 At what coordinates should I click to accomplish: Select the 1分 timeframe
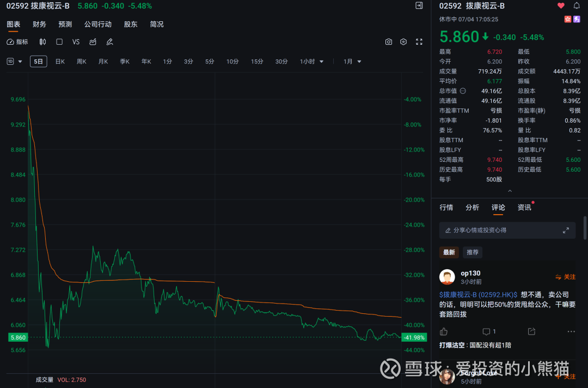coord(167,62)
